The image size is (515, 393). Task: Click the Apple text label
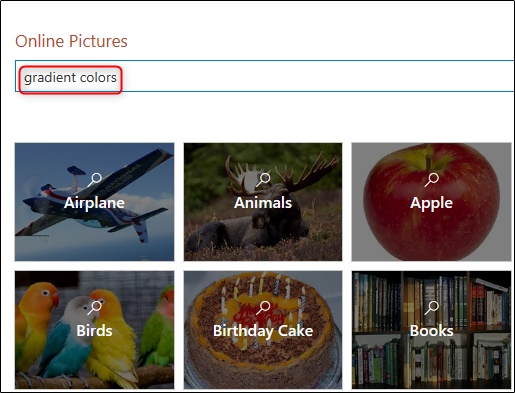tap(431, 203)
